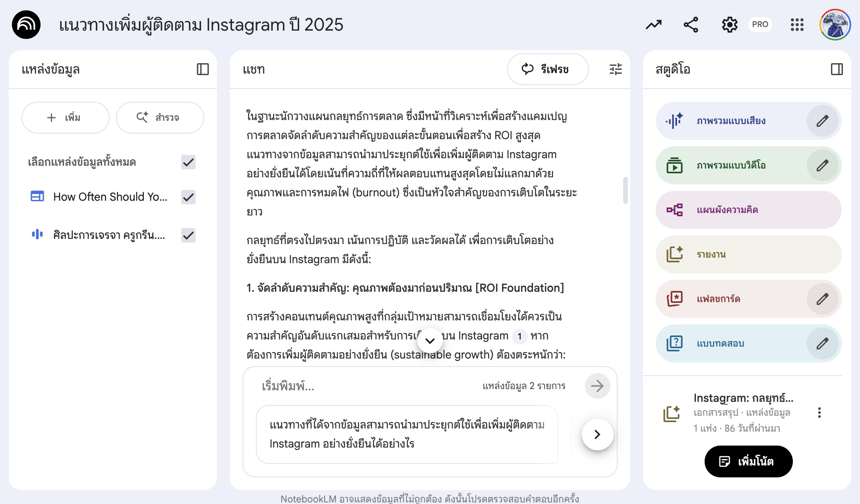Viewport: 860px width, 504px height.
Task: Open the analytics trend icon
Action: tap(653, 25)
